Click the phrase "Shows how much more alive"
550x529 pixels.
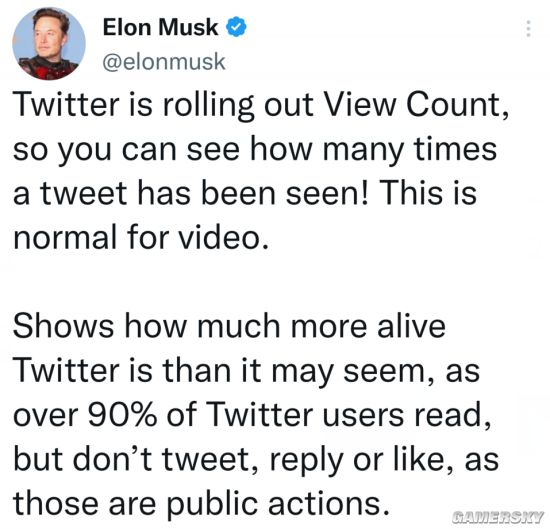tap(229, 326)
